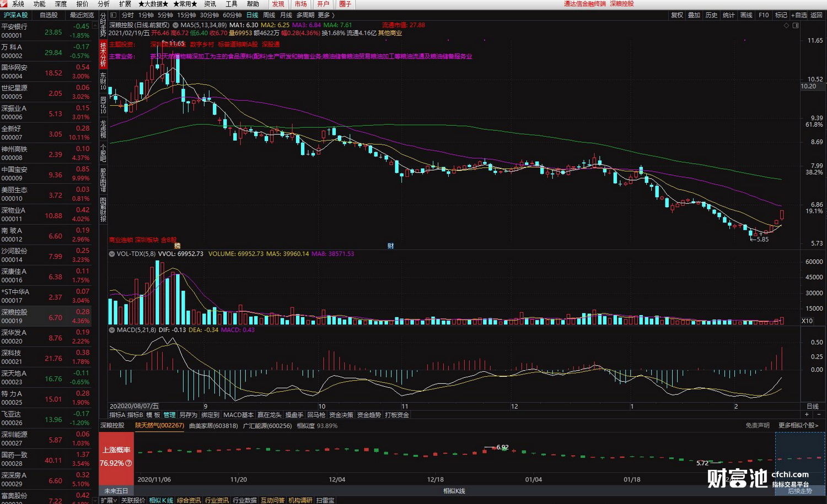This screenshot has height=504, width=827.
Task: Open the 系统 menu
Action: coord(18,4)
